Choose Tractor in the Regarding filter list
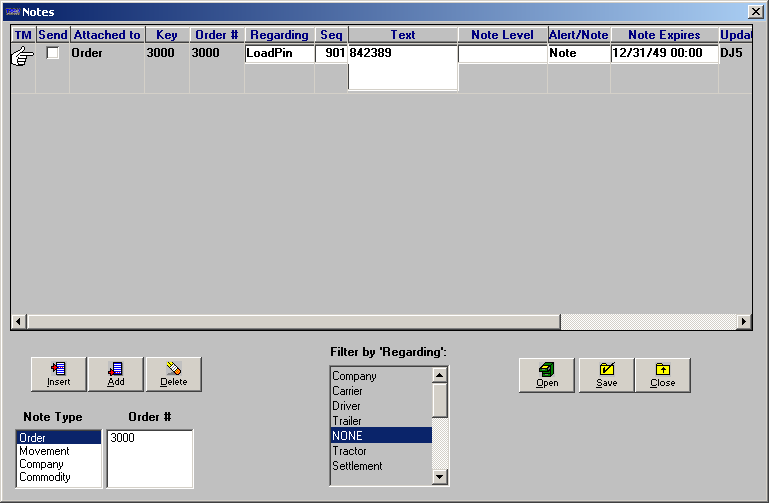The image size is (769, 503). click(349, 451)
